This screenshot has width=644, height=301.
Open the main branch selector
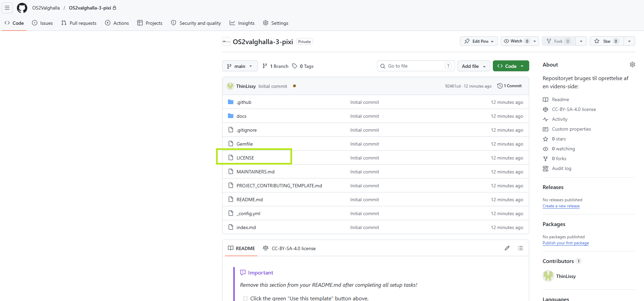(240, 66)
